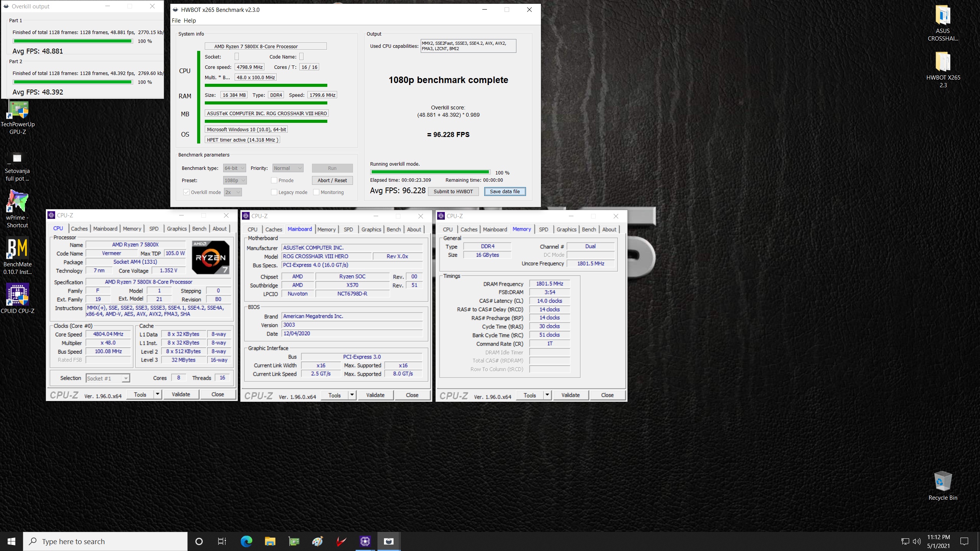
Task: Open the red swoosh taskbar icon
Action: [341, 541]
